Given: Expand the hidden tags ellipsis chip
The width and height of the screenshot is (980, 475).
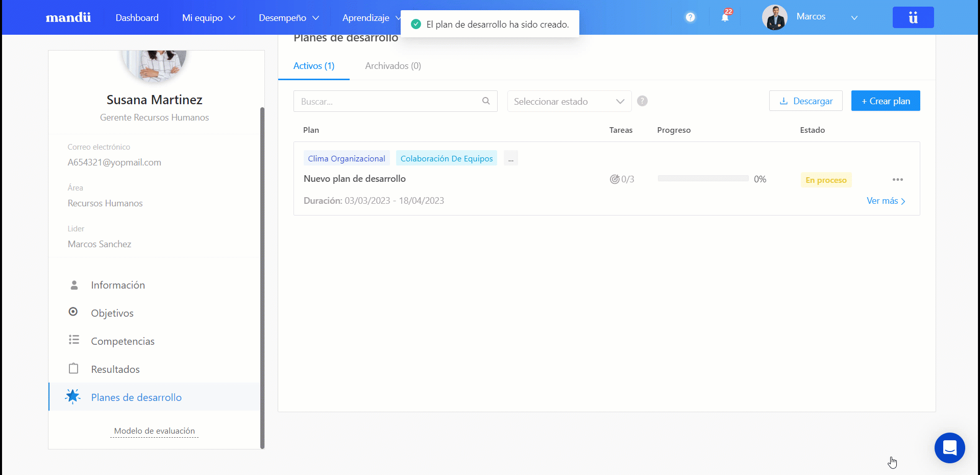Looking at the screenshot, I should (x=510, y=158).
